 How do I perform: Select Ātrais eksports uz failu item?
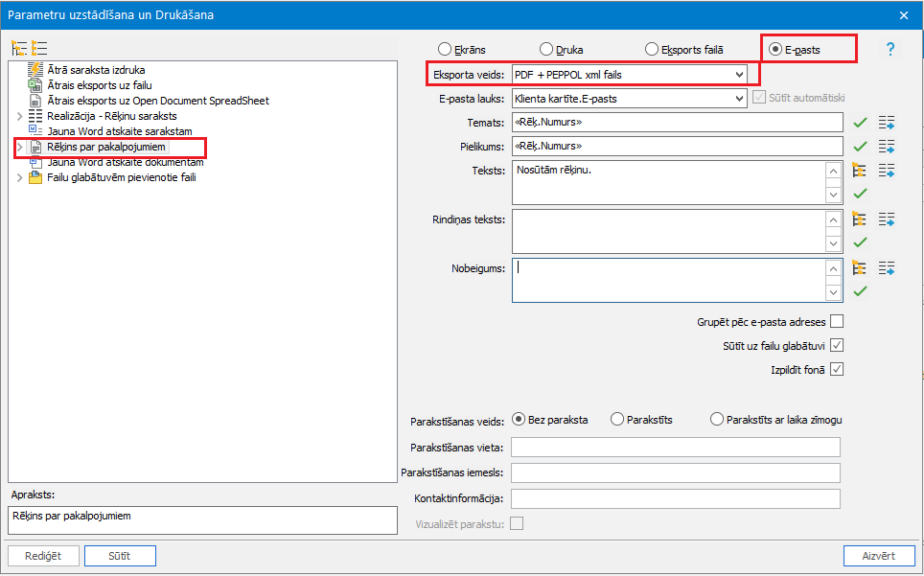coord(100,85)
